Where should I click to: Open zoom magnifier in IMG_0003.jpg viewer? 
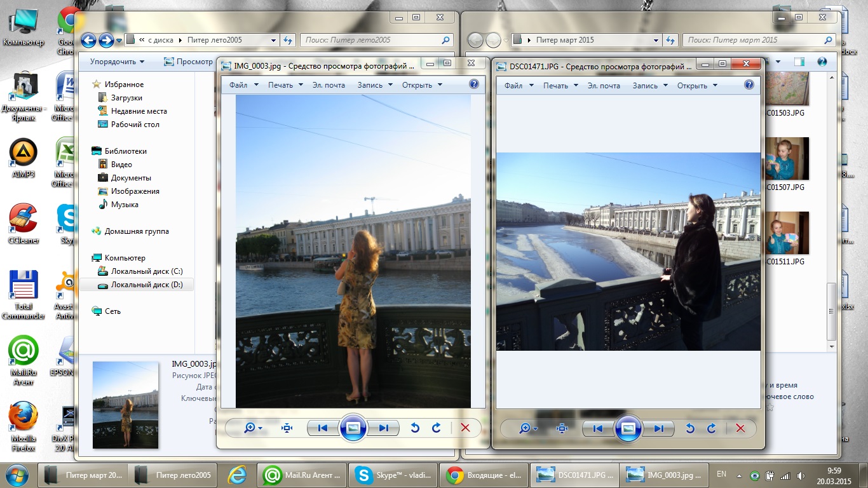pos(253,428)
